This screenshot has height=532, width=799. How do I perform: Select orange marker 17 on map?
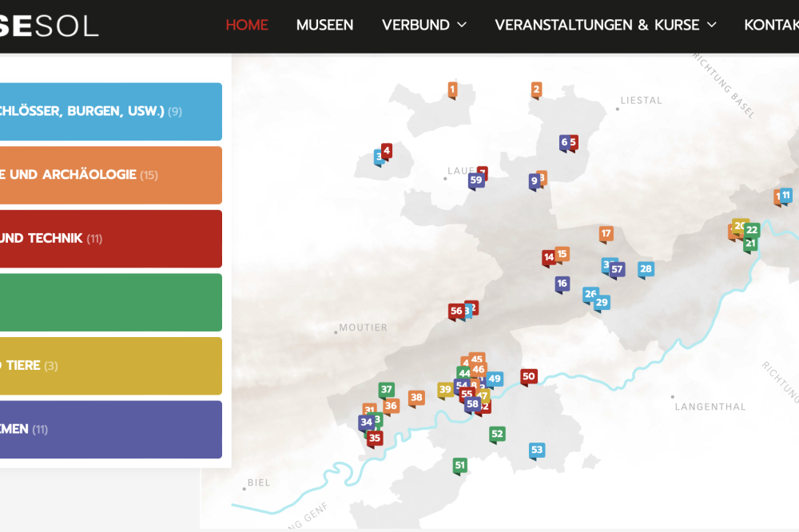(x=606, y=233)
